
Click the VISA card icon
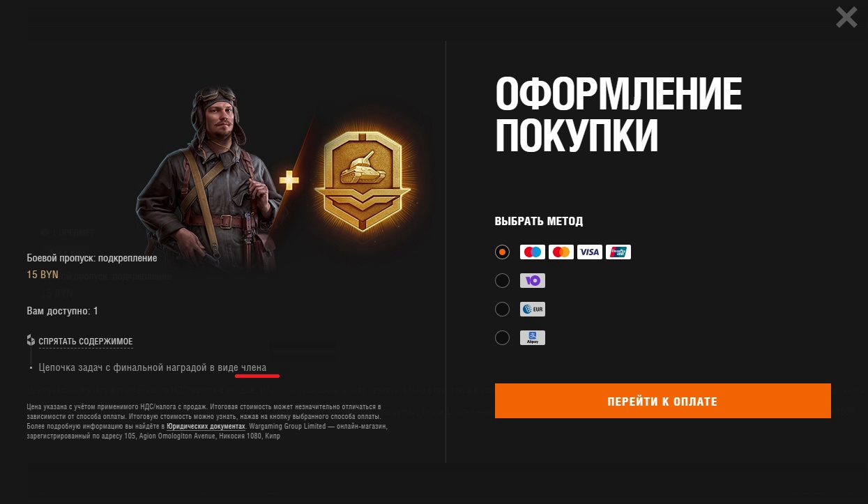click(590, 252)
